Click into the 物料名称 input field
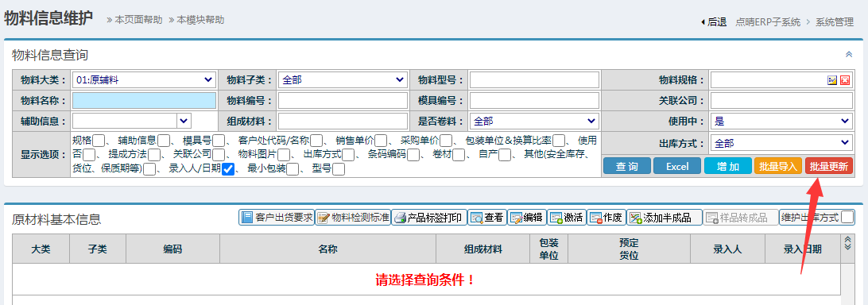 (144, 100)
